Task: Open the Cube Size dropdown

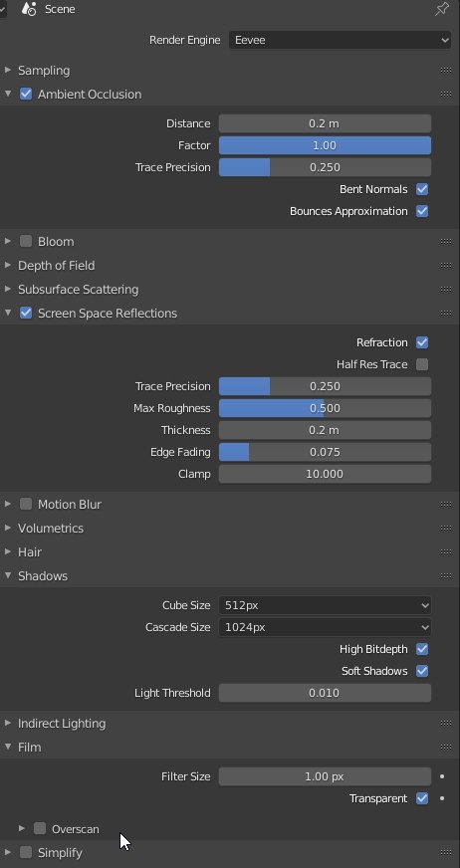Action: coord(325,605)
